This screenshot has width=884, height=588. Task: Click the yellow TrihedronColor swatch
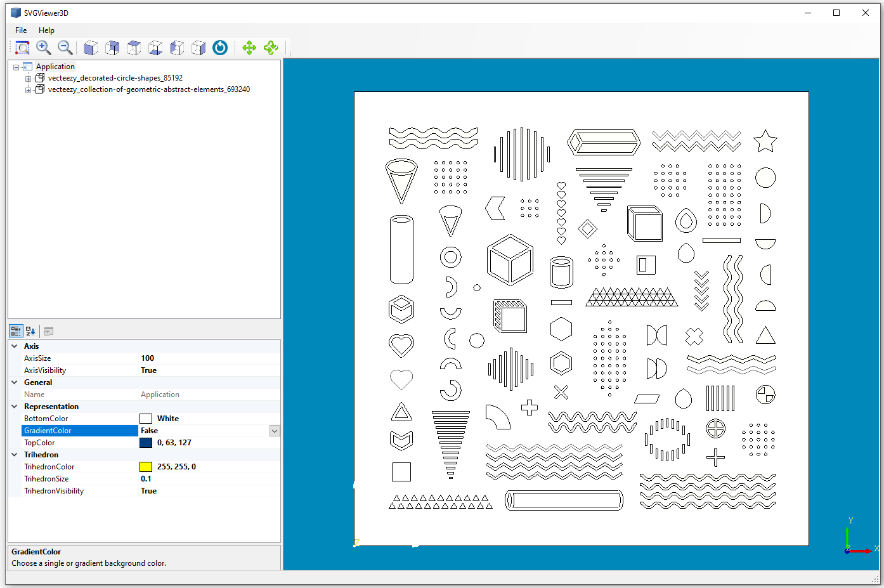(x=146, y=467)
